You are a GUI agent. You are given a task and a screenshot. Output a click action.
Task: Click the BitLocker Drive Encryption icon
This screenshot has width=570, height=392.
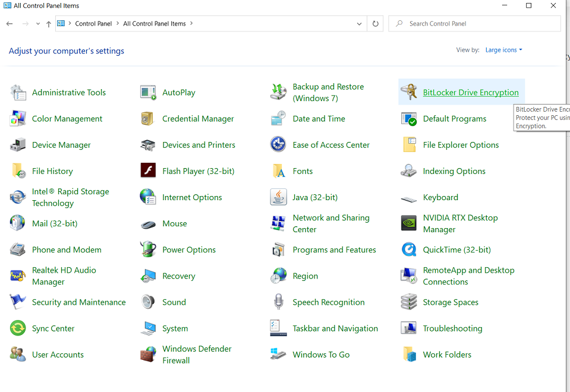(x=408, y=92)
